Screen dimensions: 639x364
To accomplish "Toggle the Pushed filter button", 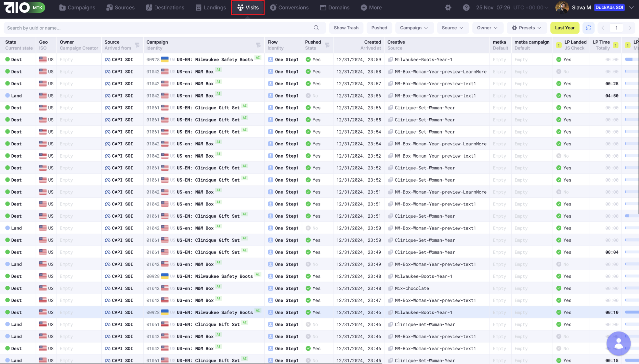I will pos(379,28).
